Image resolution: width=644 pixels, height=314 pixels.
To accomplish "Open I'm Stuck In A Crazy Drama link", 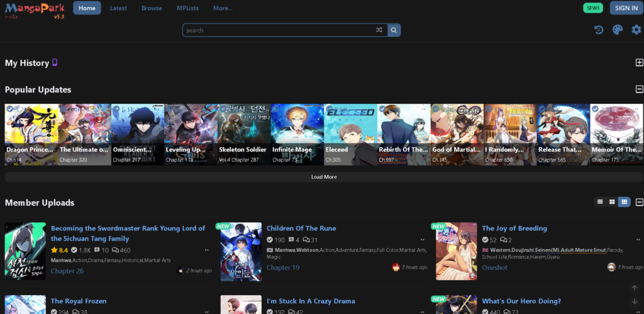I will pos(311,301).
